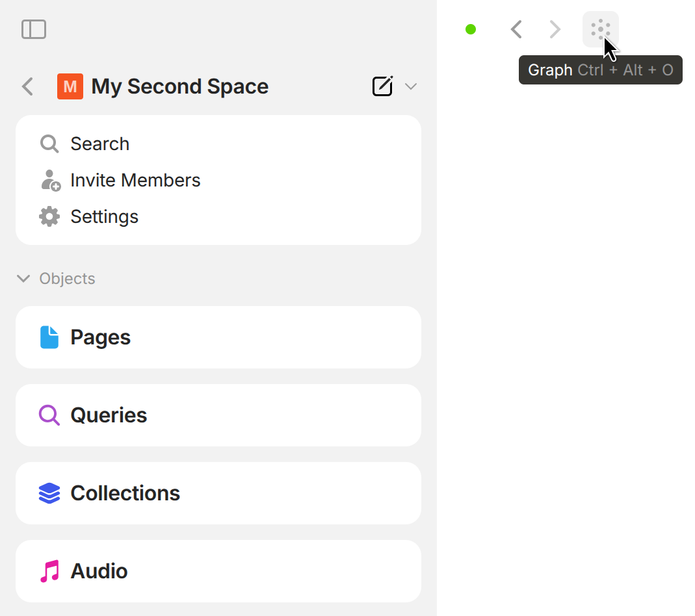Click the My Second Space title
695x616 pixels.
click(180, 86)
